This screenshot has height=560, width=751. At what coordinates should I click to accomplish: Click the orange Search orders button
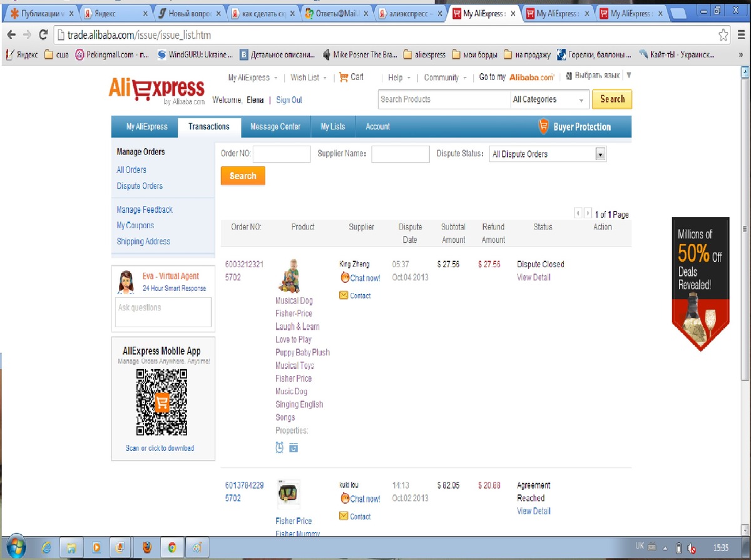pyautogui.click(x=243, y=176)
